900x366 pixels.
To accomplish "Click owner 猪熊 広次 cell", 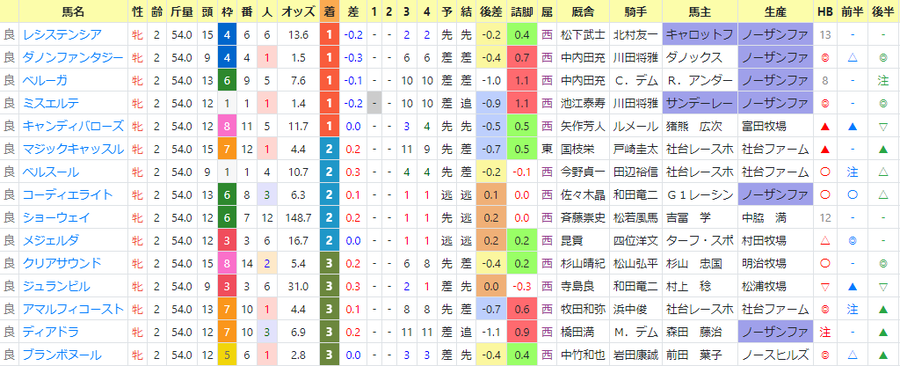I will pyautogui.click(x=700, y=126).
